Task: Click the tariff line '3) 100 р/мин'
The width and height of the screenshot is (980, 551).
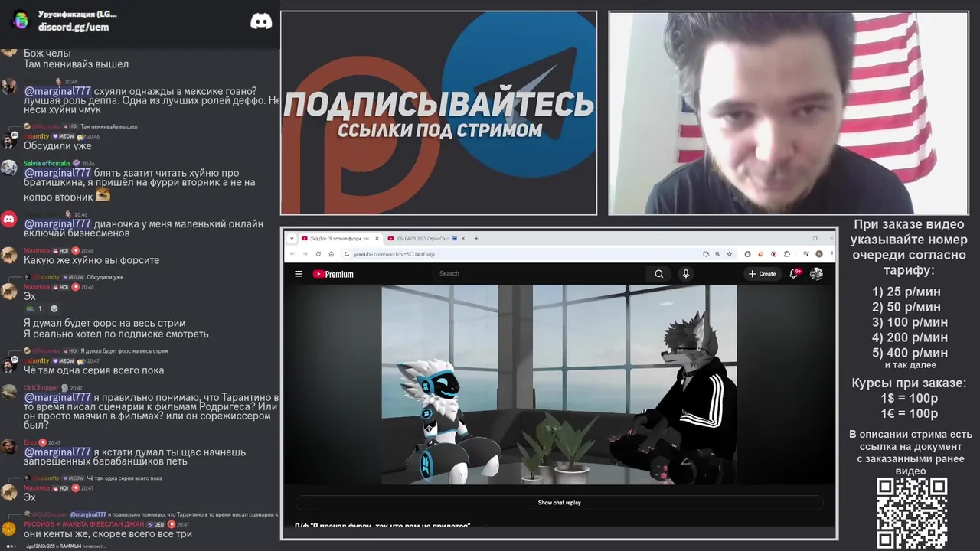Action: tap(909, 322)
